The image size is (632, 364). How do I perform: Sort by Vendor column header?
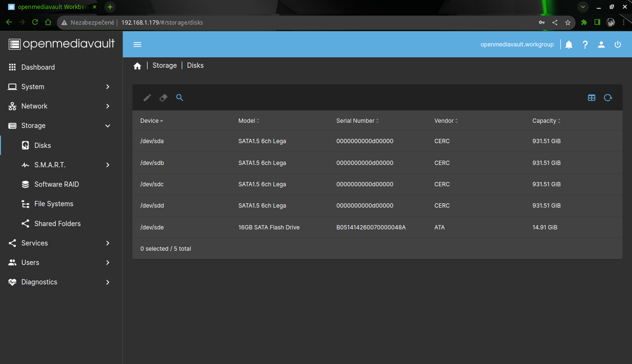tap(446, 121)
